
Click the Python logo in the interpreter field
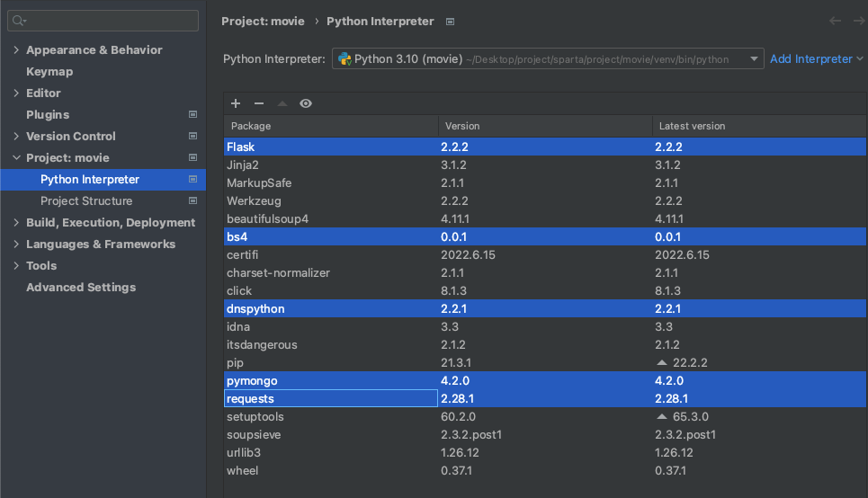point(345,59)
